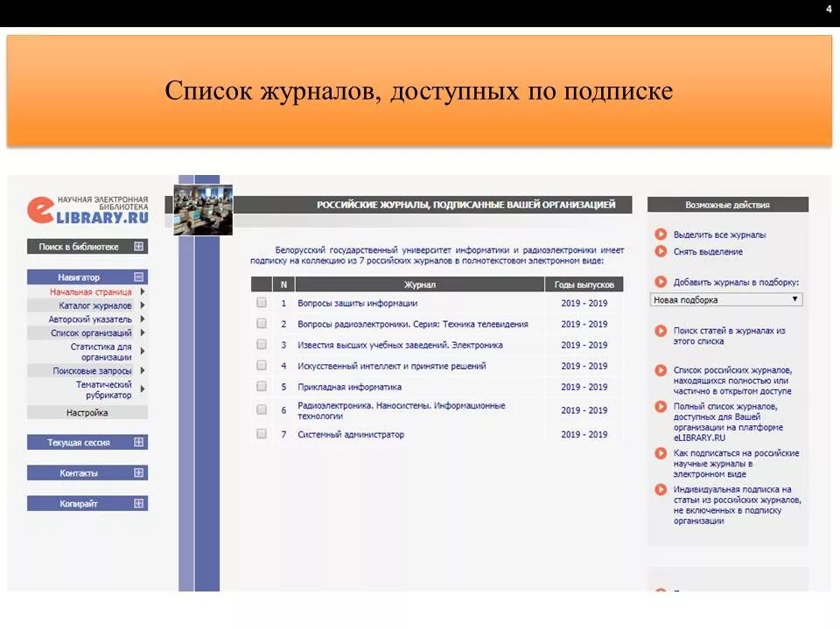Image resolution: width=840 pixels, height=630 pixels.
Task: Click orange icon beside 'Список российских журналов'
Action: coord(661,370)
